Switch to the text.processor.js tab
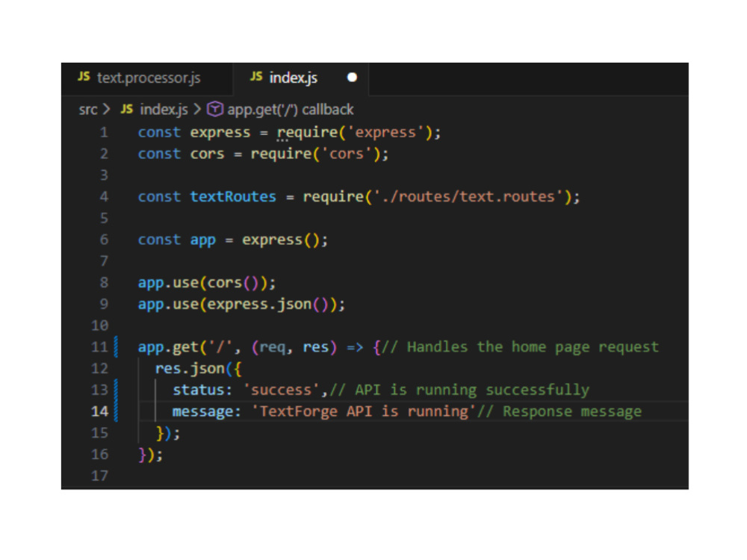The height and width of the screenshot is (560, 747). pos(148,78)
